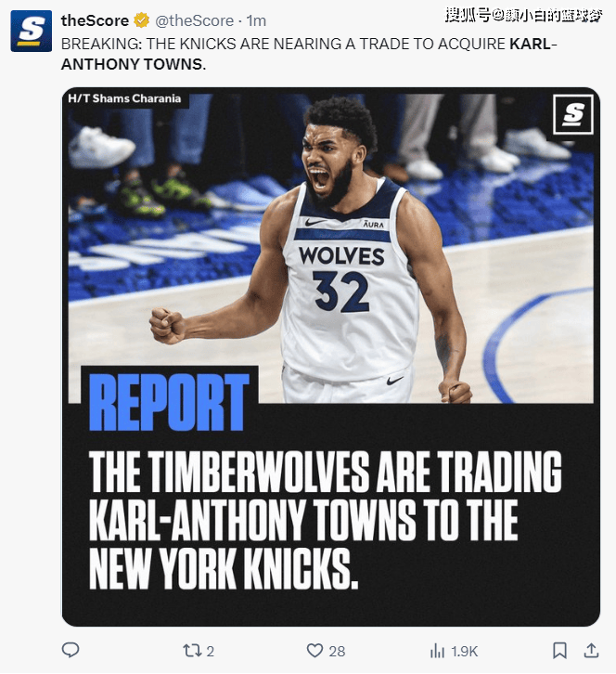Open theScore display name link
This screenshot has height=674, width=616.
click(95, 20)
